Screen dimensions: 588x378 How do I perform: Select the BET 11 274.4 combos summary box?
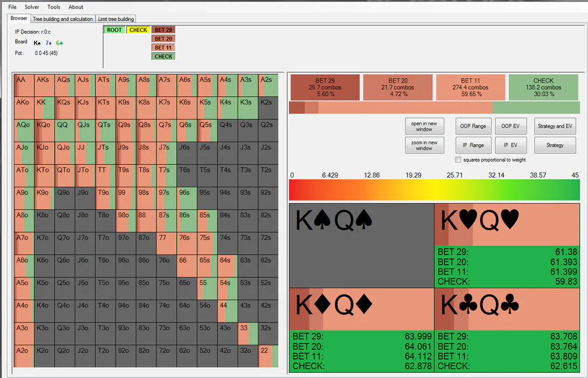pyautogui.click(x=471, y=87)
